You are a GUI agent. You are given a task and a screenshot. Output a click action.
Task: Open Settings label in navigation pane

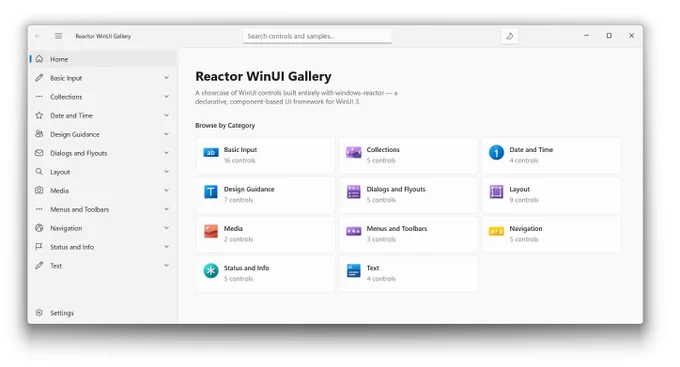[x=62, y=313]
